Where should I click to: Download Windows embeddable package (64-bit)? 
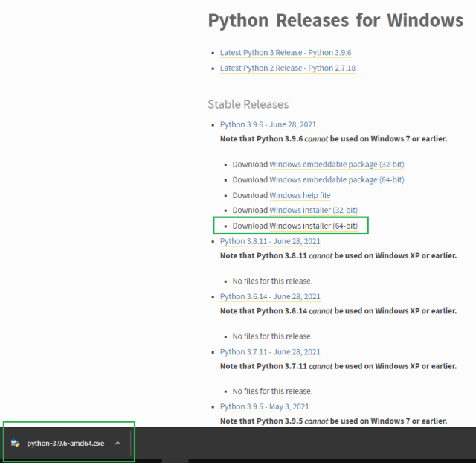pos(336,179)
